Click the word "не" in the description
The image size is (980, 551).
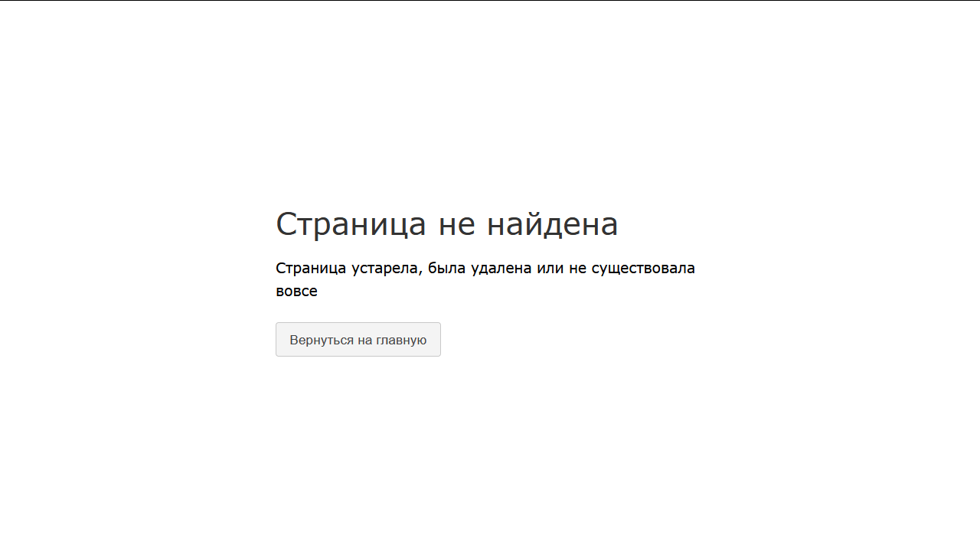577,269
